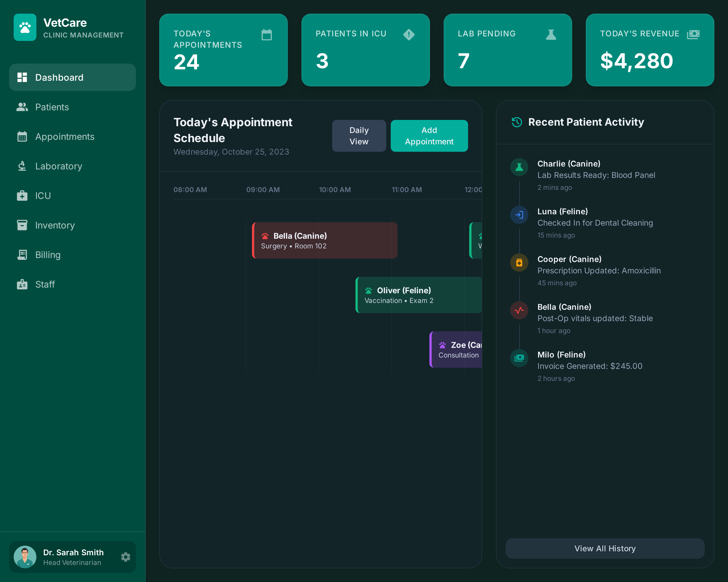
Task: Click View All History button
Action: click(x=604, y=548)
